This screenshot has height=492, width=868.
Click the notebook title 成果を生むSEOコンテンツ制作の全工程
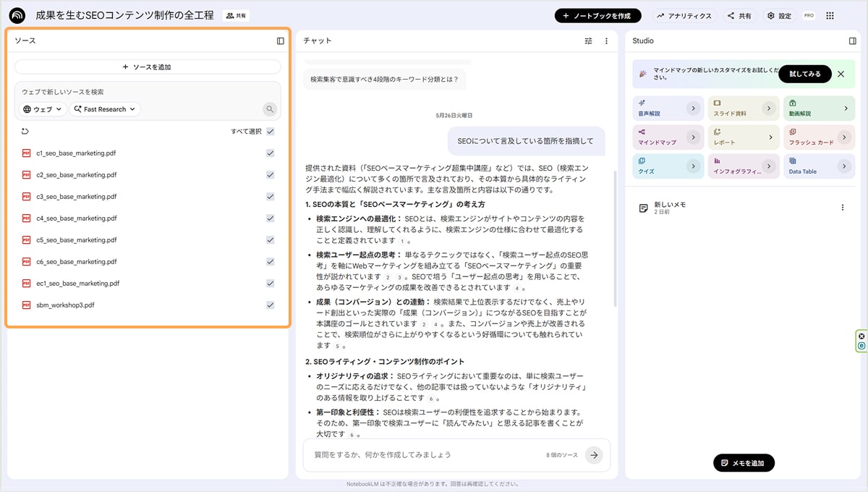point(125,15)
